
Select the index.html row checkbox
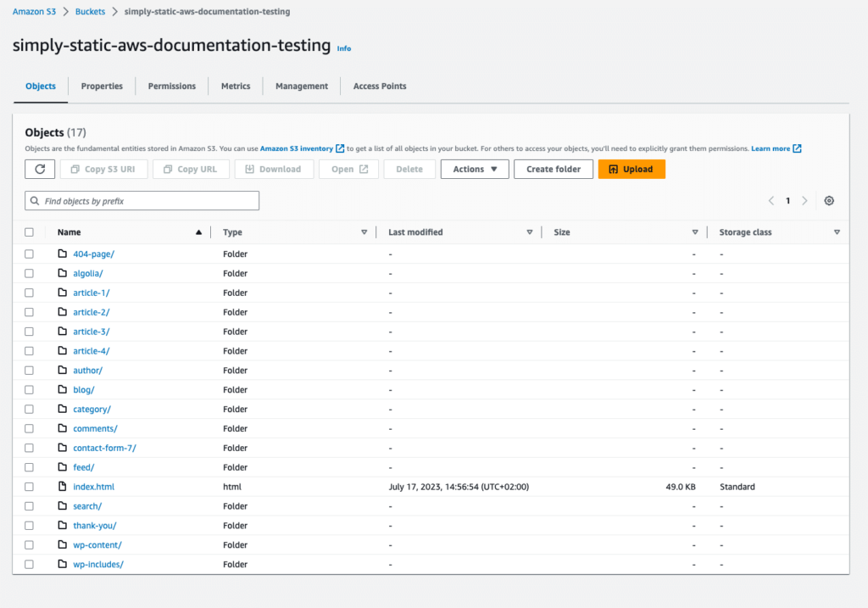point(30,486)
